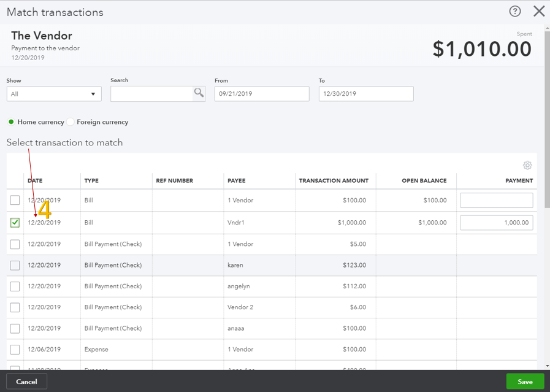Uncheck the Vndr1 bill row
Viewport: 550px width, 392px height.
pos(15,222)
